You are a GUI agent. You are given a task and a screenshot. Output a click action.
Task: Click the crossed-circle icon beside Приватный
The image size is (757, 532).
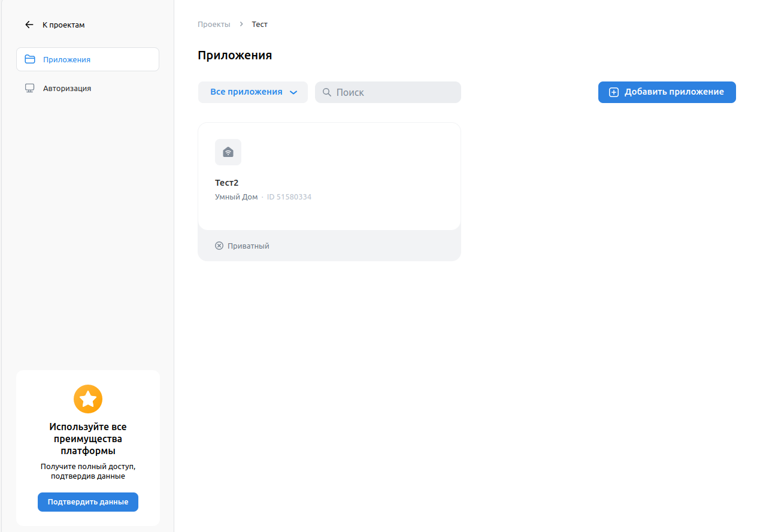click(219, 246)
